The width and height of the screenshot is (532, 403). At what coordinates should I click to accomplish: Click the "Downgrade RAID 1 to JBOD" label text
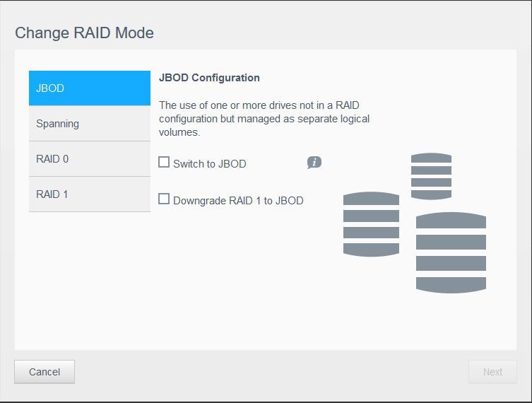(238, 201)
